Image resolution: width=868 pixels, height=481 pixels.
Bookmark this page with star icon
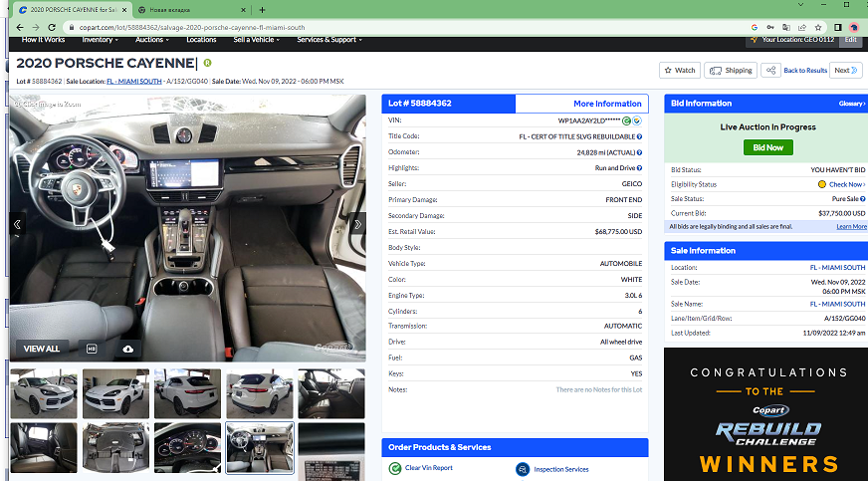[x=818, y=27]
